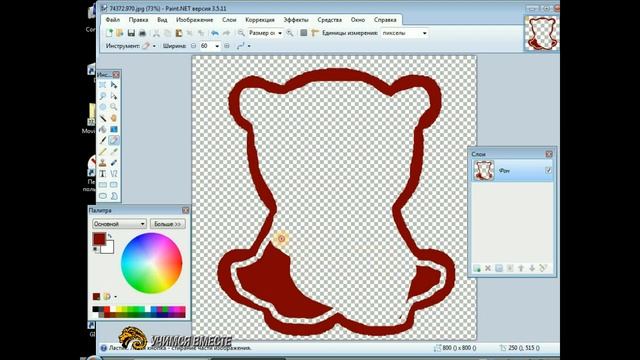Select the Rectangle shape tool
This screenshot has height=360, width=640.
(x=102, y=184)
